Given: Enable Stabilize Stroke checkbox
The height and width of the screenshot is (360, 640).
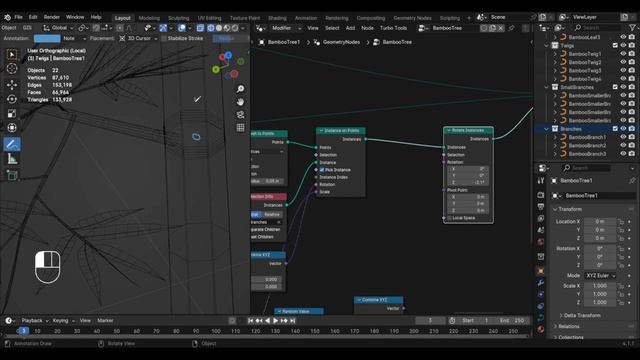Looking at the screenshot, I should click(164, 38).
